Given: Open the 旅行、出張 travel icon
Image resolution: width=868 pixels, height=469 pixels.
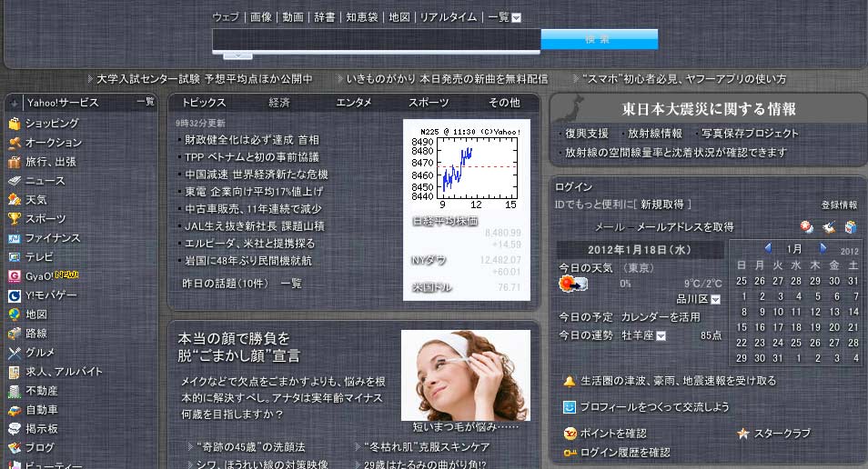Looking at the screenshot, I should (x=14, y=162).
